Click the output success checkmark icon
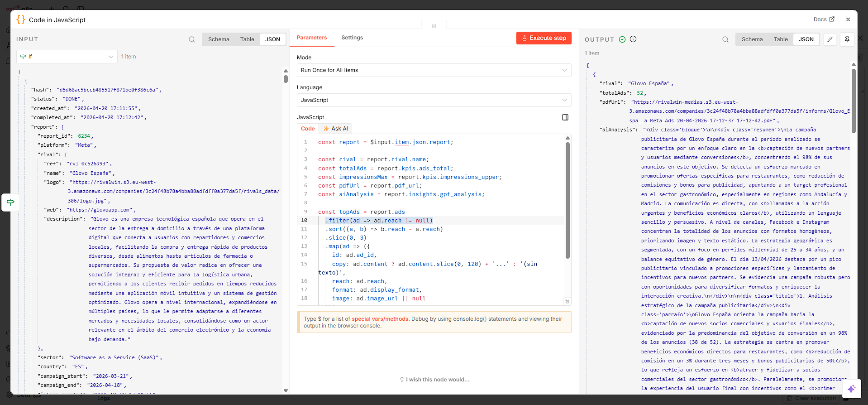 pyautogui.click(x=622, y=39)
